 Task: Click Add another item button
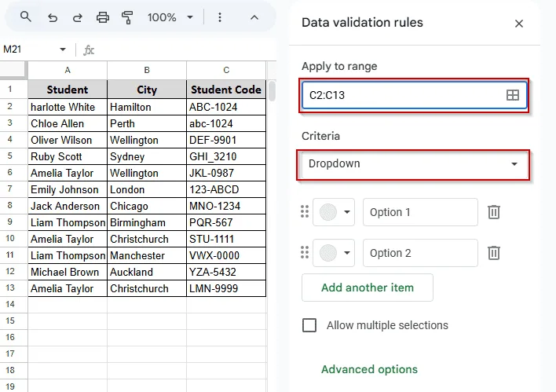point(368,288)
